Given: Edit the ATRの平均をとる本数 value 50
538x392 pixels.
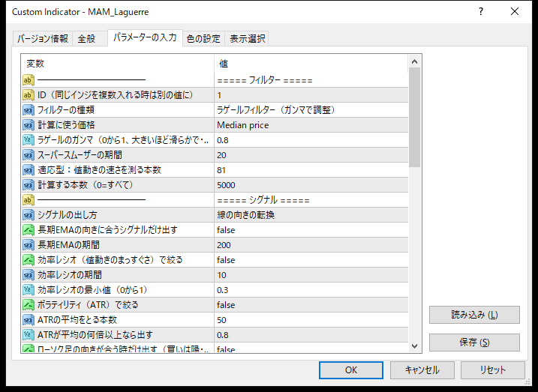Looking at the screenshot, I should [x=311, y=320].
